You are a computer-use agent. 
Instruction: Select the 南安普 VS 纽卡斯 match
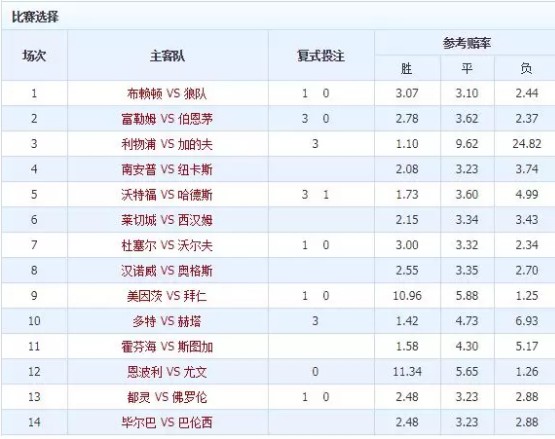(x=167, y=169)
